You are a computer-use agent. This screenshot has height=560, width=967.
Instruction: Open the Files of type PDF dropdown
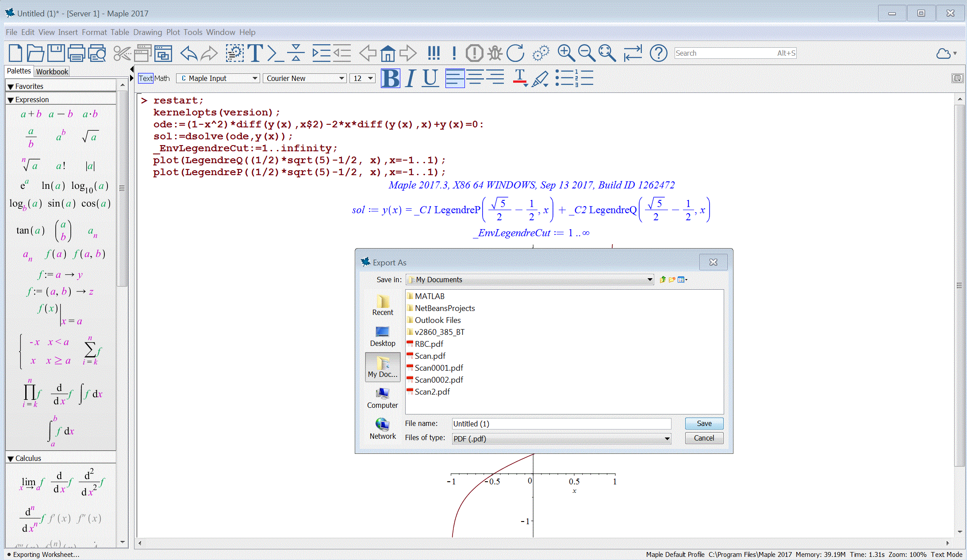pos(561,438)
